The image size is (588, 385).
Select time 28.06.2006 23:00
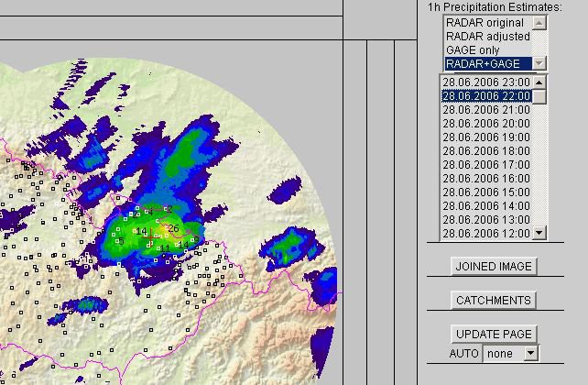coord(485,82)
